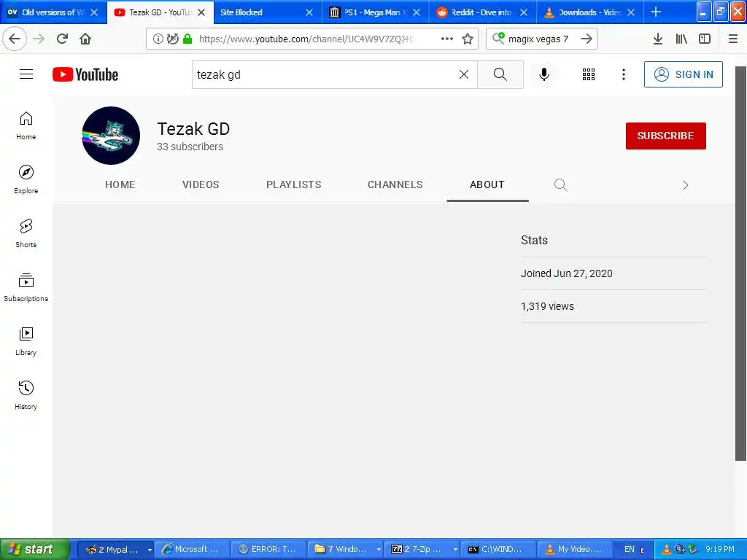Show site information icon in address bar
The image size is (747, 560).
(x=158, y=39)
